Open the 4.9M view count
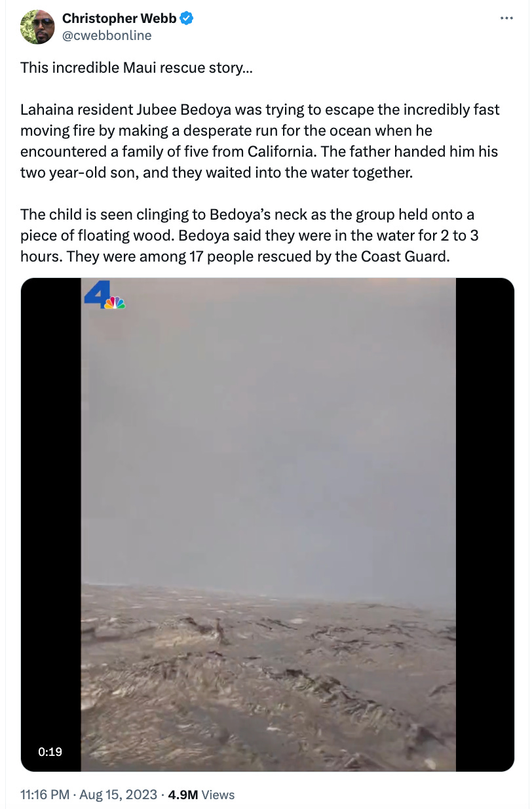 (x=183, y=795)
